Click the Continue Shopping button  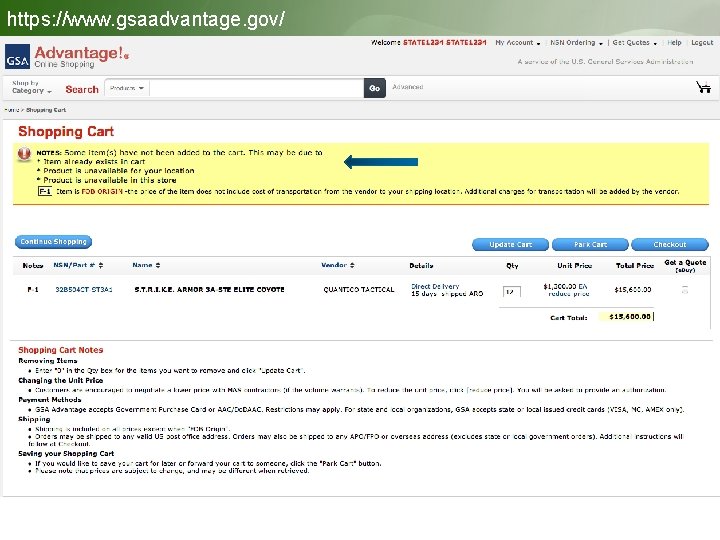(53, 242)
